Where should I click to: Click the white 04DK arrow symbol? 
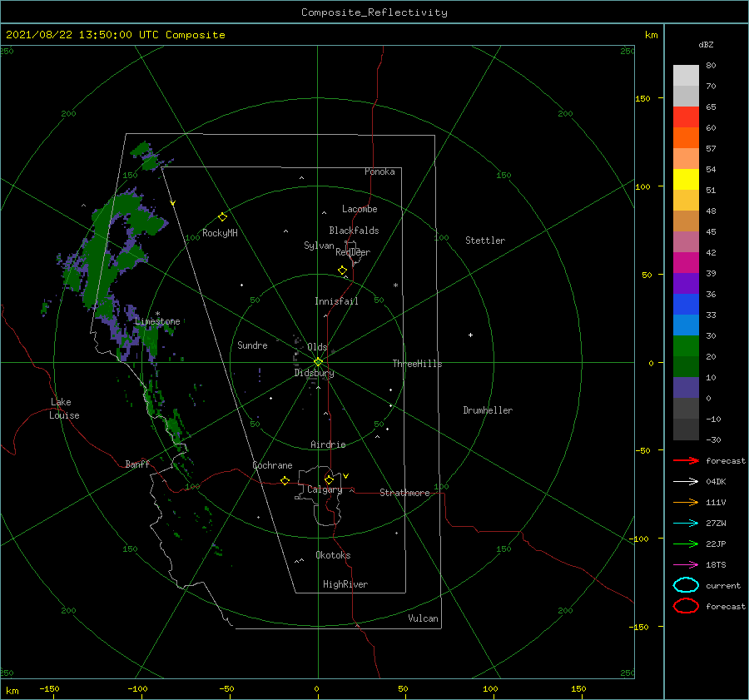686,481
